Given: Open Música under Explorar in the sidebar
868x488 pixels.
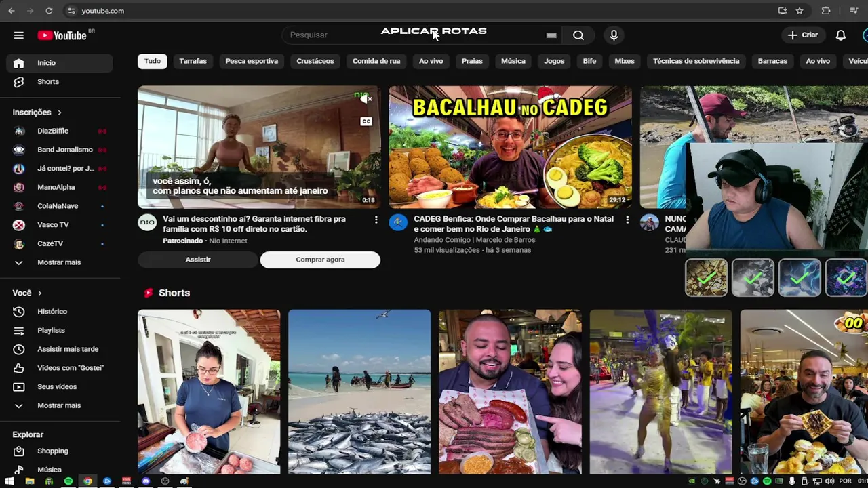Looking at the screenshot, I should (x=60, y=470).
